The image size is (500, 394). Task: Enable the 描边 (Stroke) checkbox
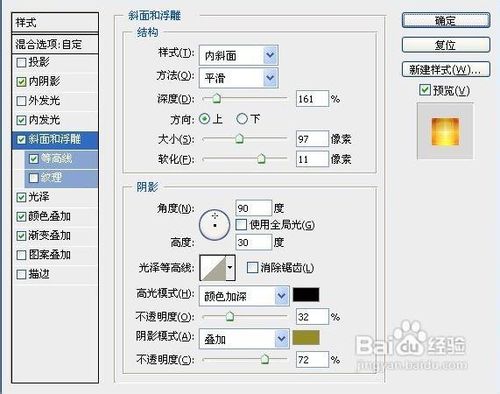tap(21, 274)
